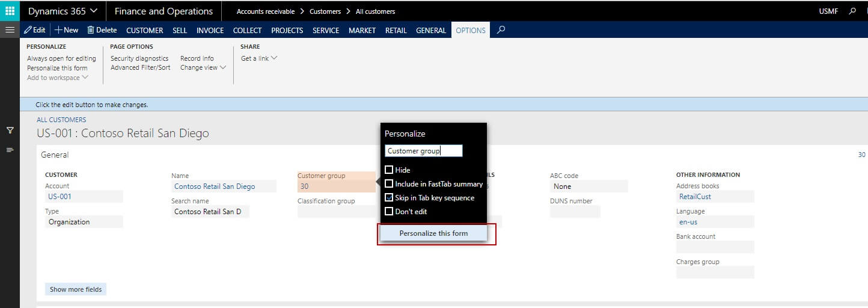Image resolution: width=868 pixels, height=308 pixels.
Task: Switch to the INVOICE tab
Action: click(210, 30)
